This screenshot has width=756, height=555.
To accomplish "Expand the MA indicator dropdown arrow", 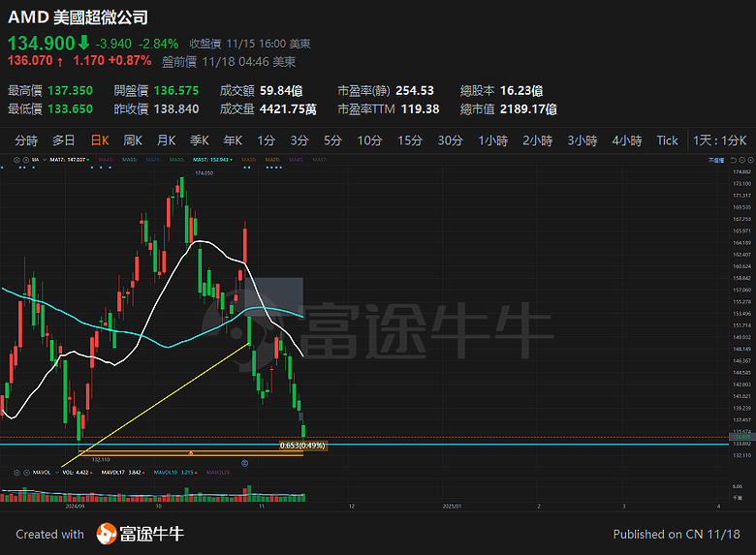I will (45, 160).
